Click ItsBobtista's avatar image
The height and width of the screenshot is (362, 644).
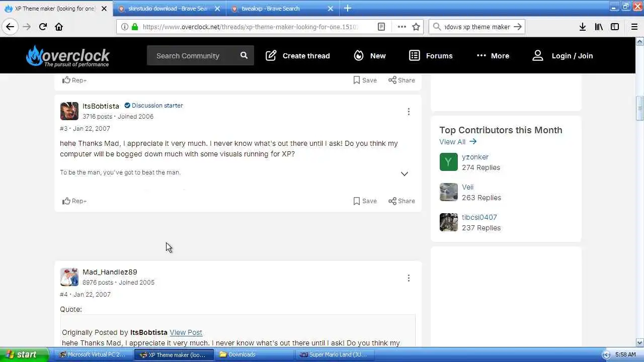pyautogui.click(x=69, y=111)
